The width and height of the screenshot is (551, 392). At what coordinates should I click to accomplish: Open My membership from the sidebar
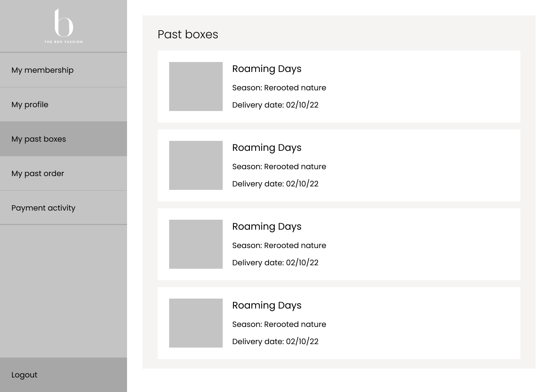tap(42, 70)
